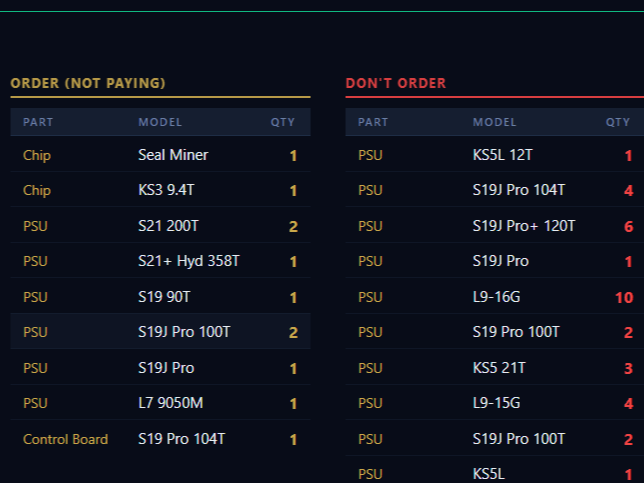The width and height of the screenshot is (644, 483).
Task: Click the quantity 10 for L9-16G
Action: (624, 297)
